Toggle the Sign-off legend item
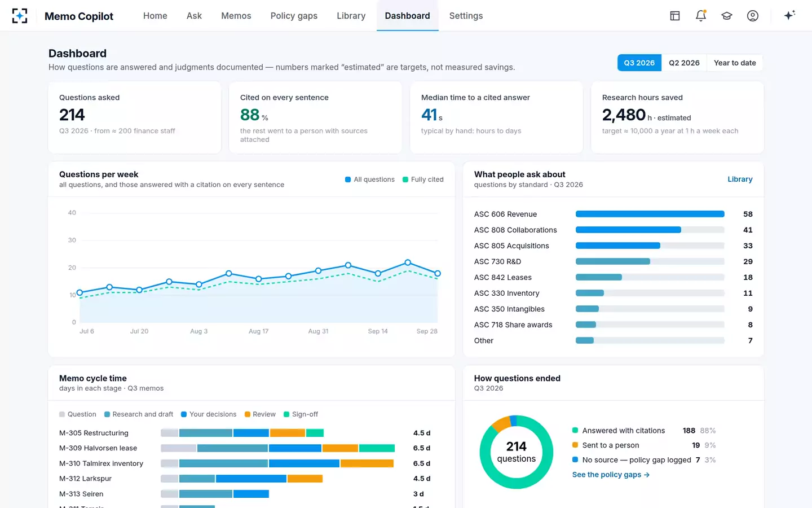The width and height of the screenshot is (812, 508). [301, 414]
